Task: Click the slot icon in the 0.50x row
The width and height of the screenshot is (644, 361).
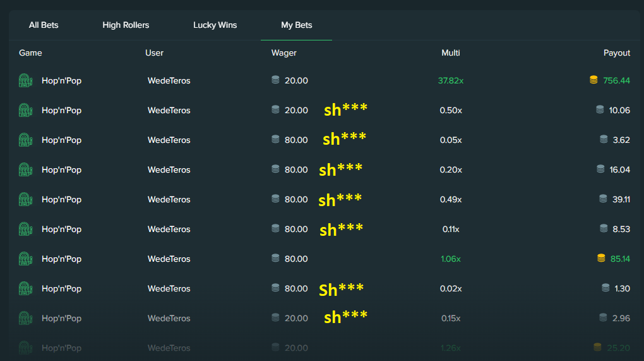Action: click(x=25, y=110)
